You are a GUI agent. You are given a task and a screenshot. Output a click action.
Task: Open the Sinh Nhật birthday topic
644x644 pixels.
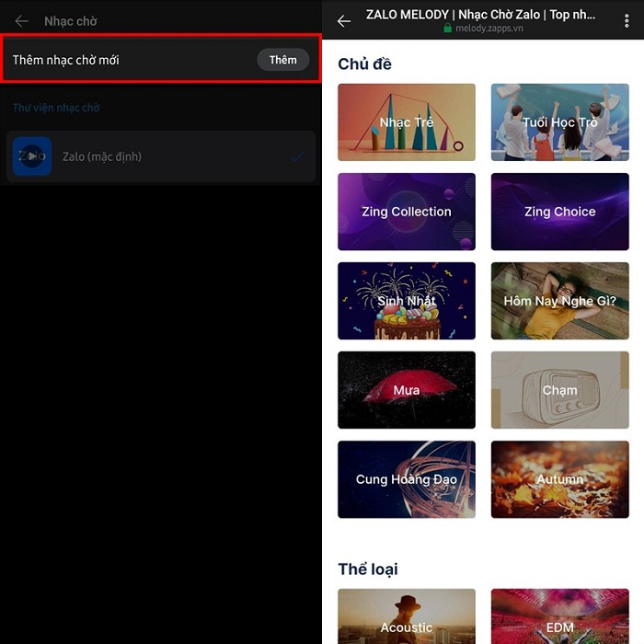pyautogui.click(x=407, y=301)
